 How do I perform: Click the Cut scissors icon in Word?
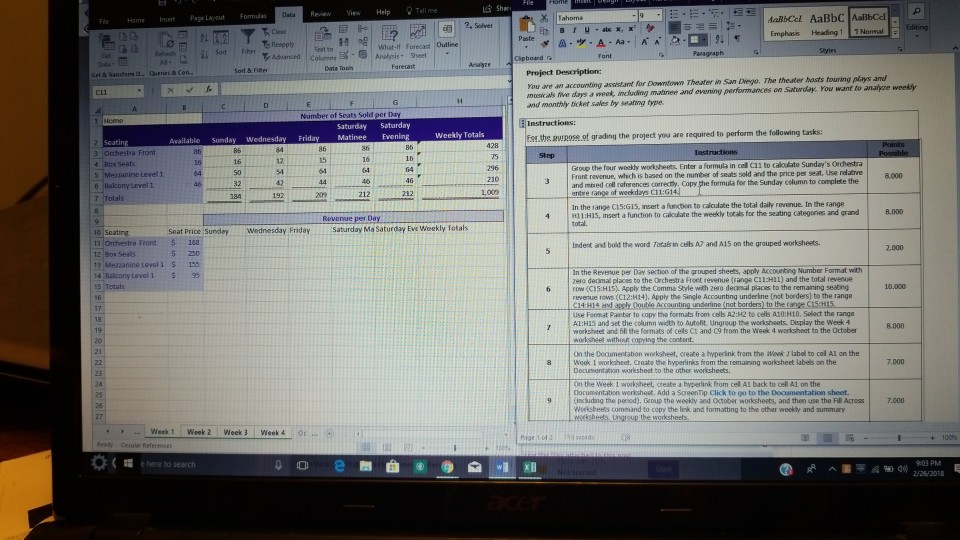point(544,18)
